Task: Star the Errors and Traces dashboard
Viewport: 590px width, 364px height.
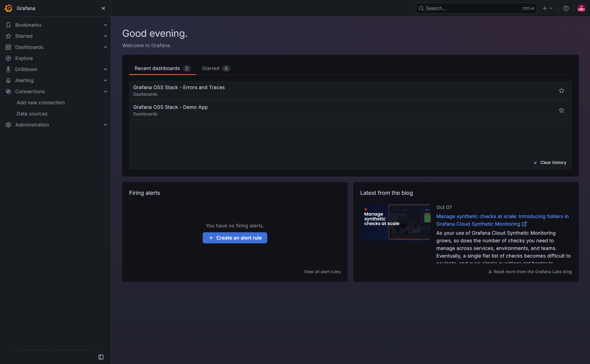Action: (562, 90)
